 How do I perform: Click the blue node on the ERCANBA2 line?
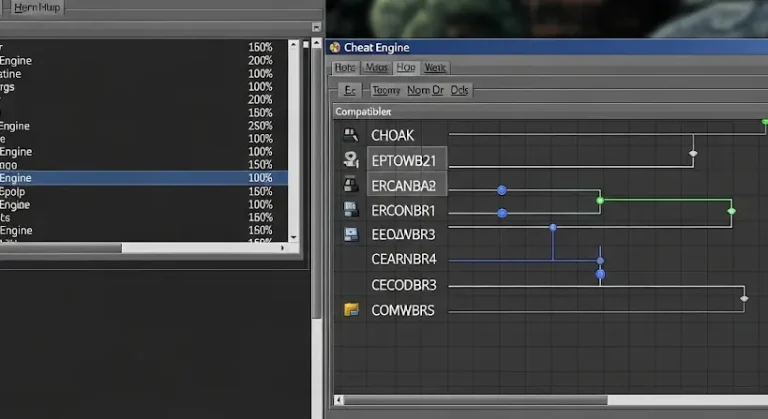(x=502, y=190)
